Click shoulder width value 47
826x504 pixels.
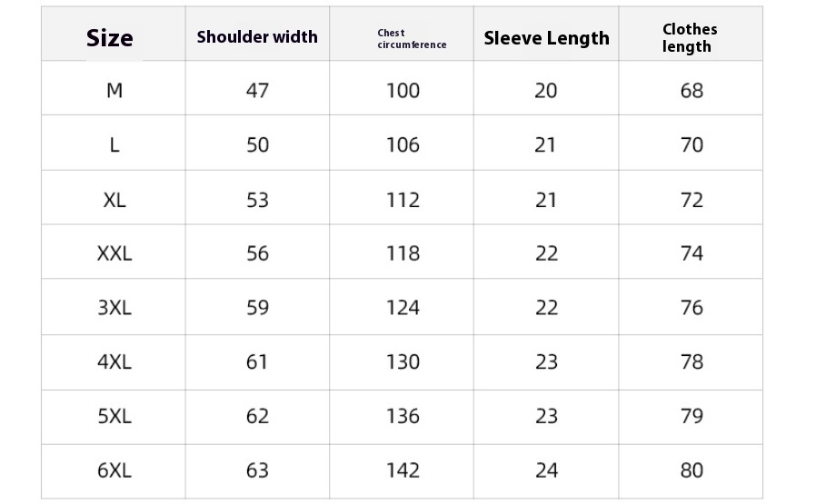click(257, 91)
